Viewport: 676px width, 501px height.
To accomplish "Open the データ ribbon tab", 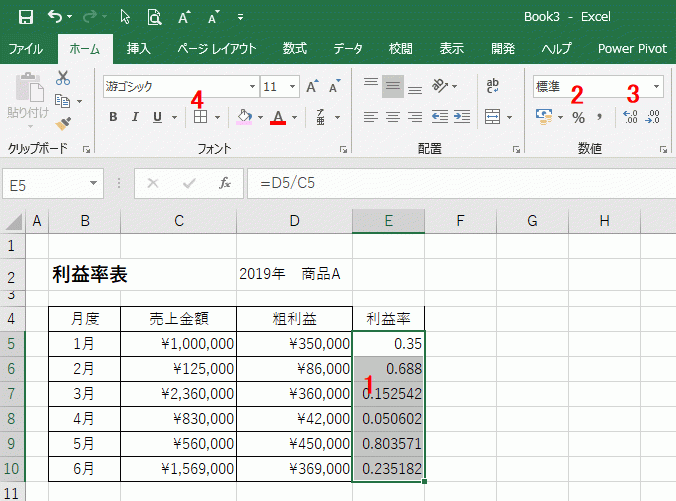I will point(348,48).
